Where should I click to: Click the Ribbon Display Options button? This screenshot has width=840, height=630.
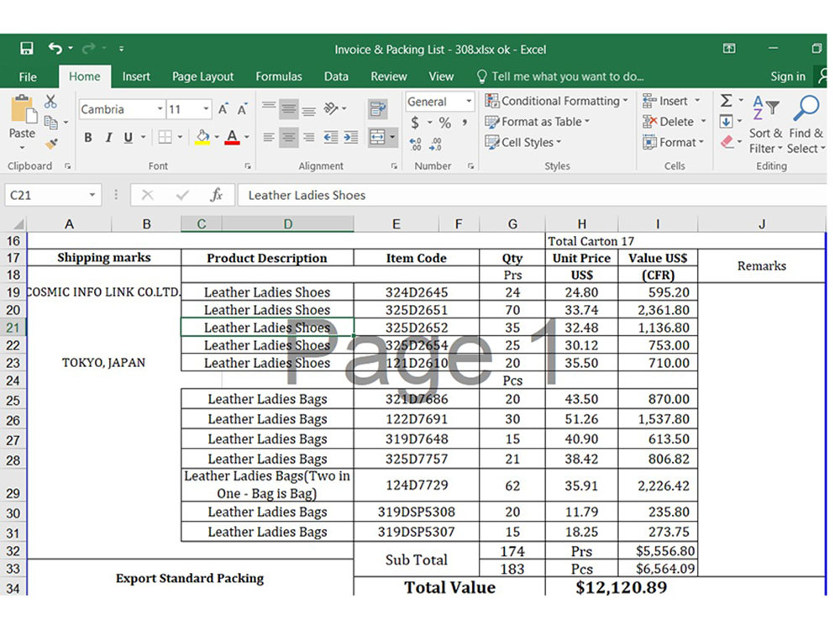click(x=728, y=49)
